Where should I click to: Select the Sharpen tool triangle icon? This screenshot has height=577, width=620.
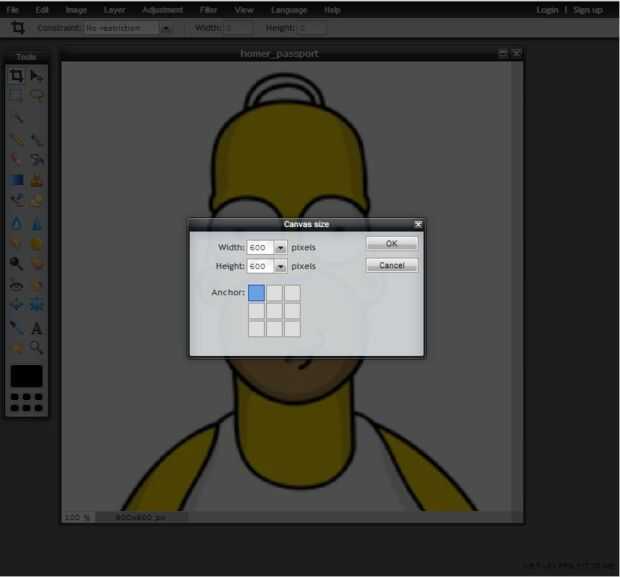click(37, 223)
